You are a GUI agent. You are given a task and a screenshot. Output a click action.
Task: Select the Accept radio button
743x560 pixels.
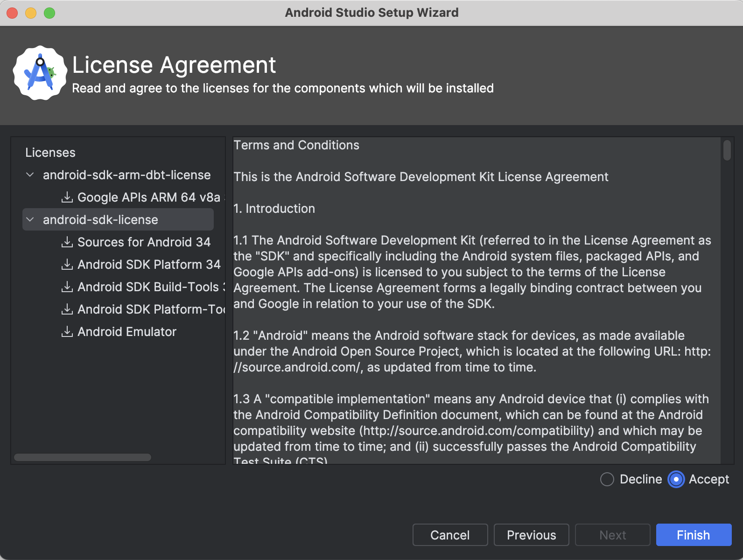tap(676, 479)
